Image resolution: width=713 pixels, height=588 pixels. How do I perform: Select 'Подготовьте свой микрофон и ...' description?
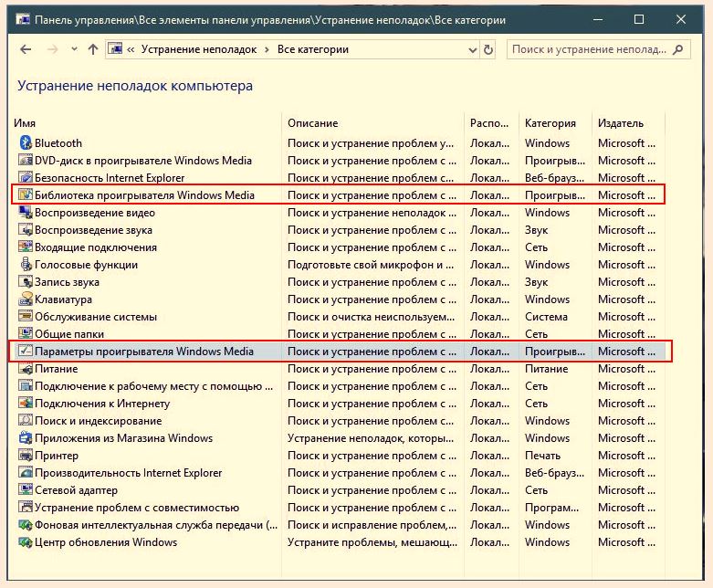coord(371,265)
